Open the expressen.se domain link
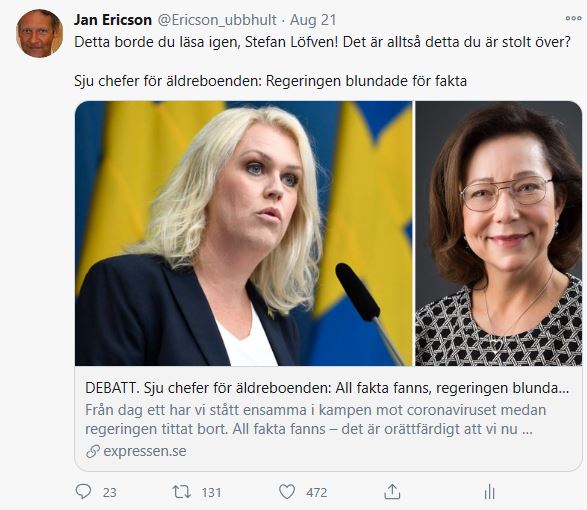Image resolution: width=587 pixels, height=510 pixels. [x=145, y=451]
